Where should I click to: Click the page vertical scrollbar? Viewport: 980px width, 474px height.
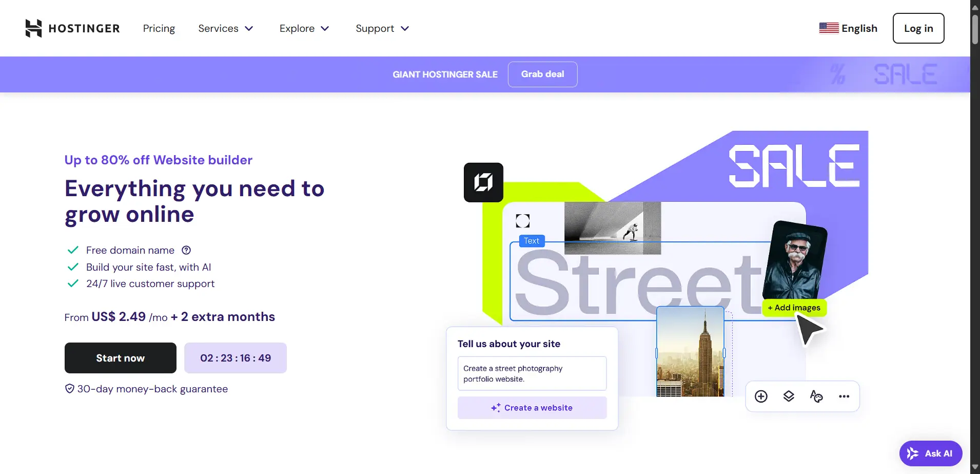(975, 29)
